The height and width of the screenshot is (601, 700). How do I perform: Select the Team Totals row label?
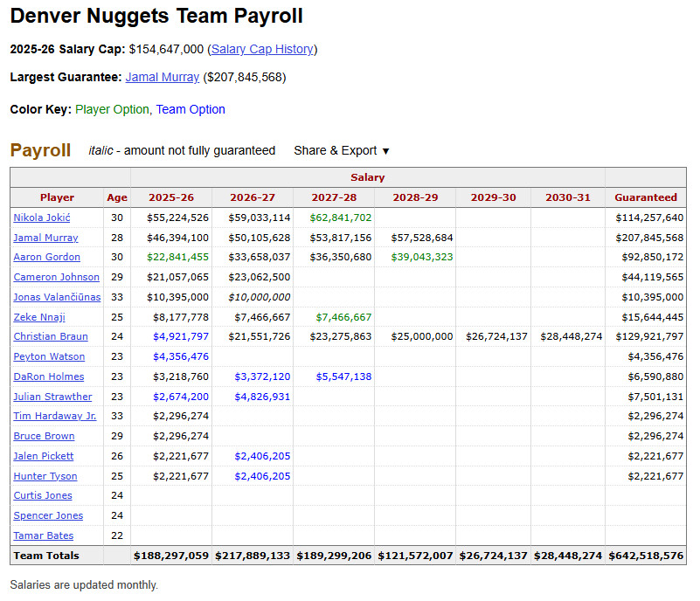click(46, 556)
